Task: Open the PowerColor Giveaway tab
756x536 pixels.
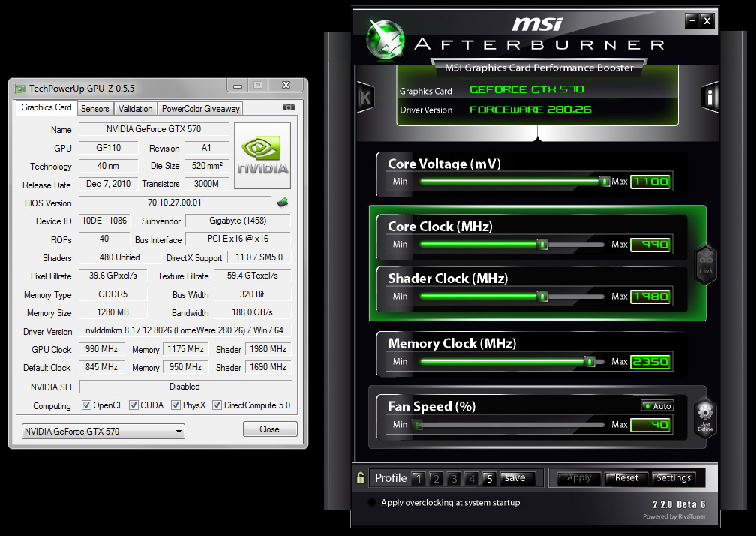Action: point(200,109)
